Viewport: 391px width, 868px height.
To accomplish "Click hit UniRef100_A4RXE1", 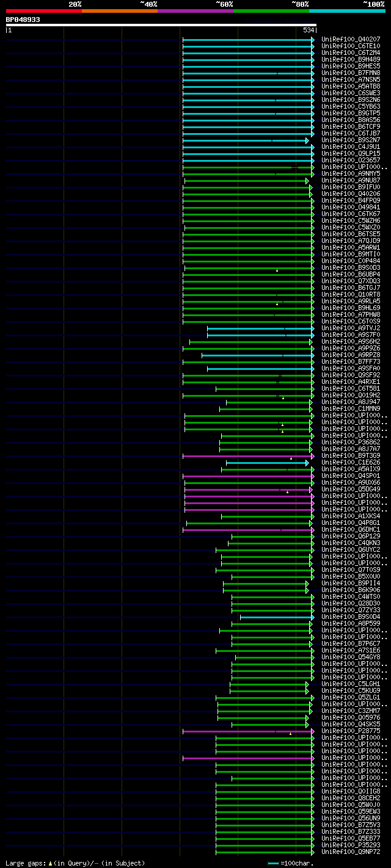I will [x=351, y=382].
